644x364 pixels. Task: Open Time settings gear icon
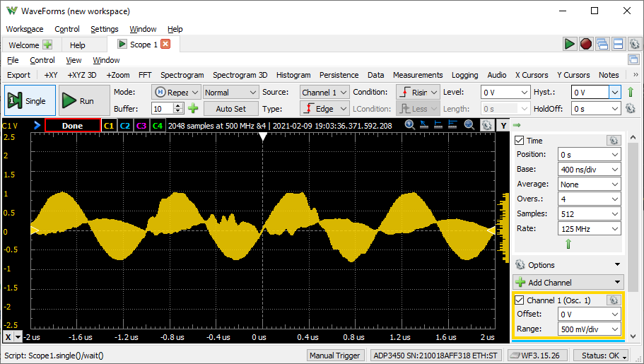[x=613, y=141]
